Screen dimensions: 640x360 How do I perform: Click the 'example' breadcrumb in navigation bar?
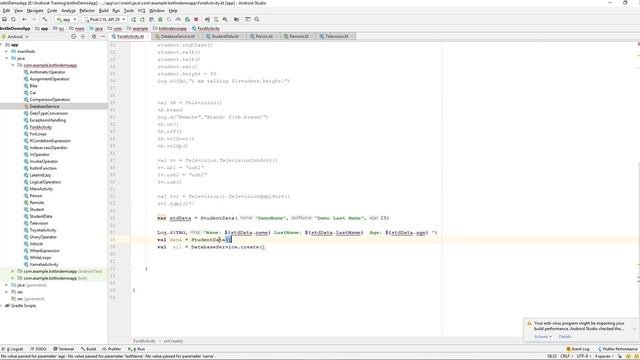tap(140, 29)
